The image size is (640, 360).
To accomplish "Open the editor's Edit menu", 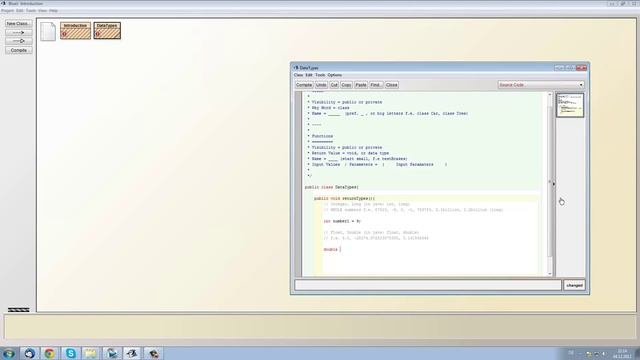I will click(309, 75).
